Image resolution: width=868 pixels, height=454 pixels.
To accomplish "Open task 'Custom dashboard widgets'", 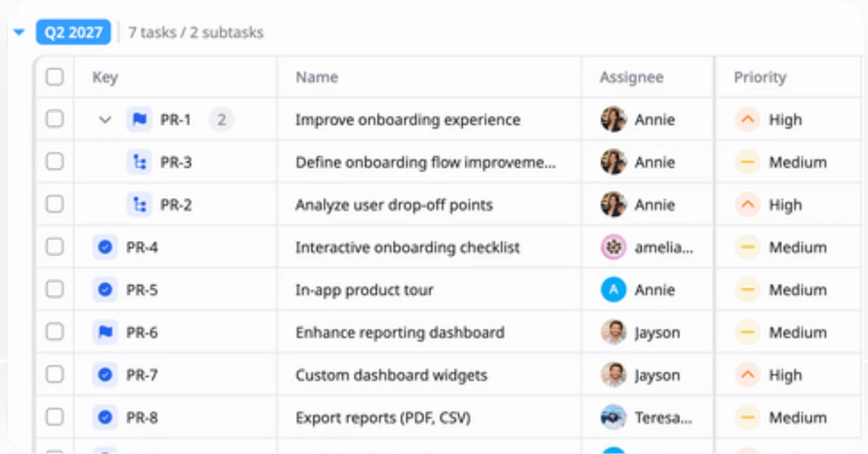I will 392,375.
